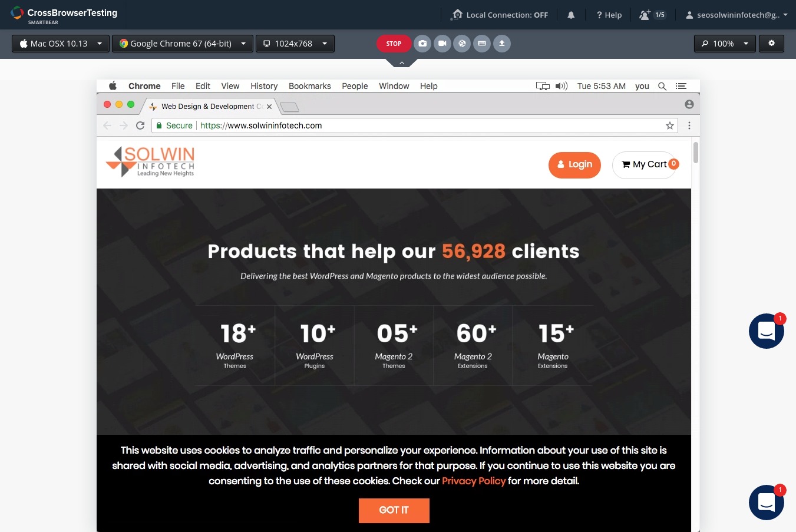Click the Solwin Infotech logo

click(x=150, y=162)
